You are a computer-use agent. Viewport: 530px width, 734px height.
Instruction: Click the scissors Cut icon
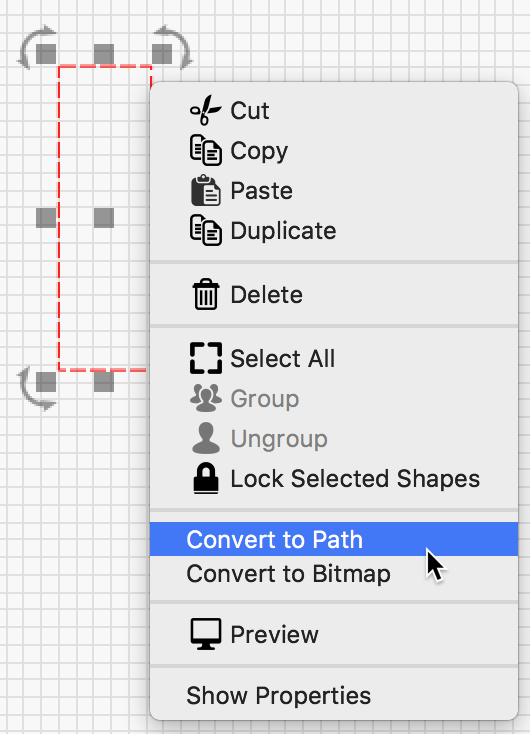pyautogui.click(x=206, y=110)
